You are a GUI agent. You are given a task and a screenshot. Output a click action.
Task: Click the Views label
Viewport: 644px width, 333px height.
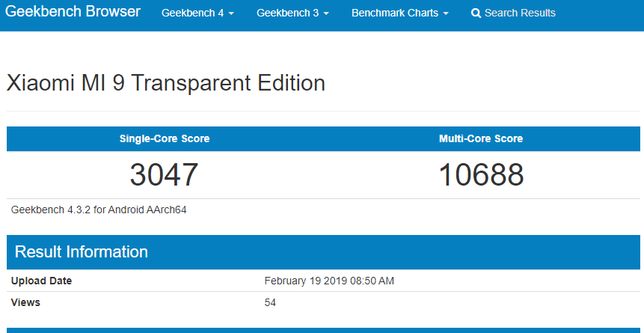coord(25,302)
